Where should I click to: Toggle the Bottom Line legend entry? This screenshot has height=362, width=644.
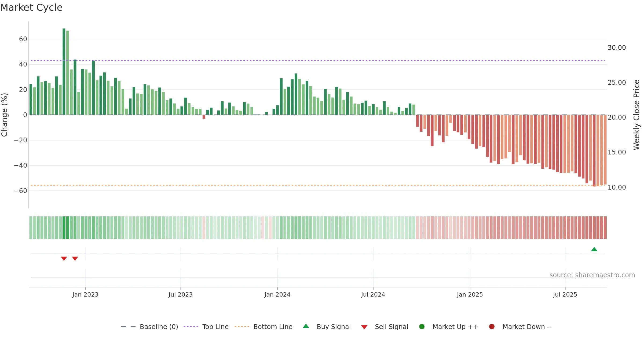click(x=264, y=327)
